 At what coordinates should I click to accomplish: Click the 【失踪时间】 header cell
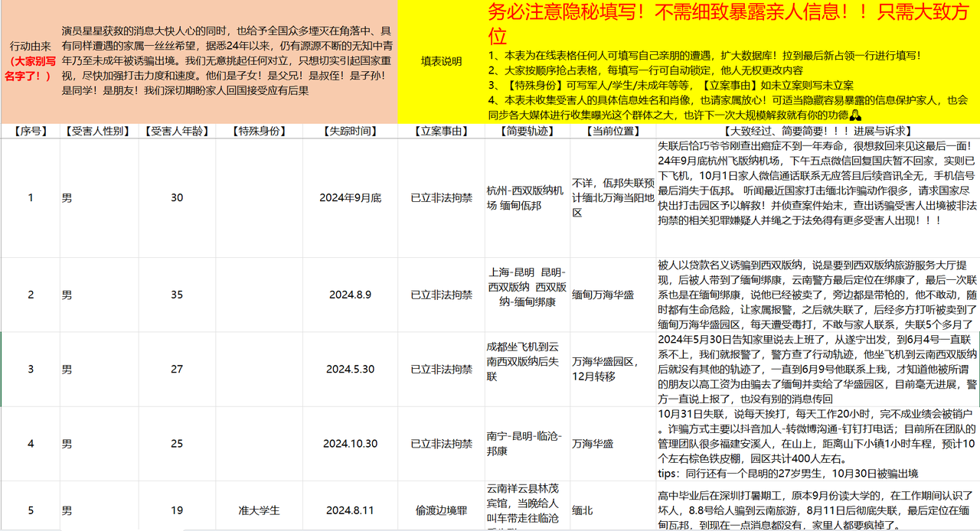[350, 131]
